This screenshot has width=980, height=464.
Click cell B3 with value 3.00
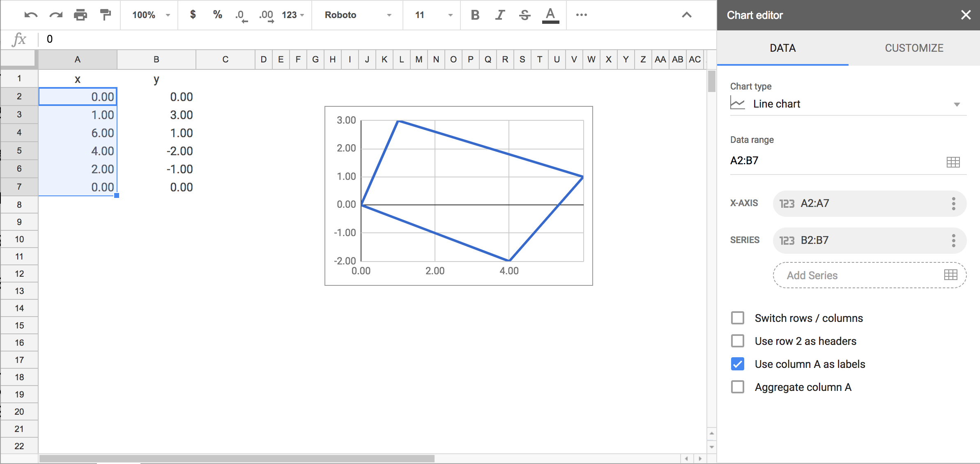click(156, 115)
